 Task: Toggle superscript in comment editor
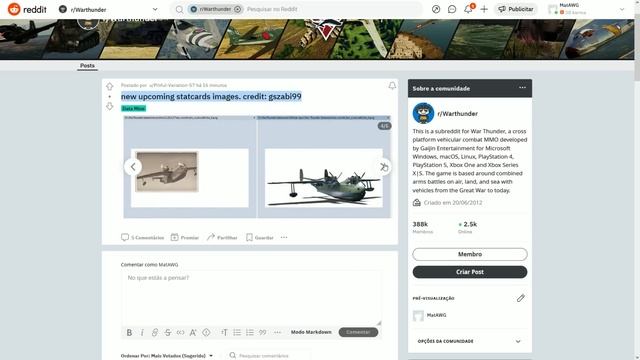(x=193, y=333)
